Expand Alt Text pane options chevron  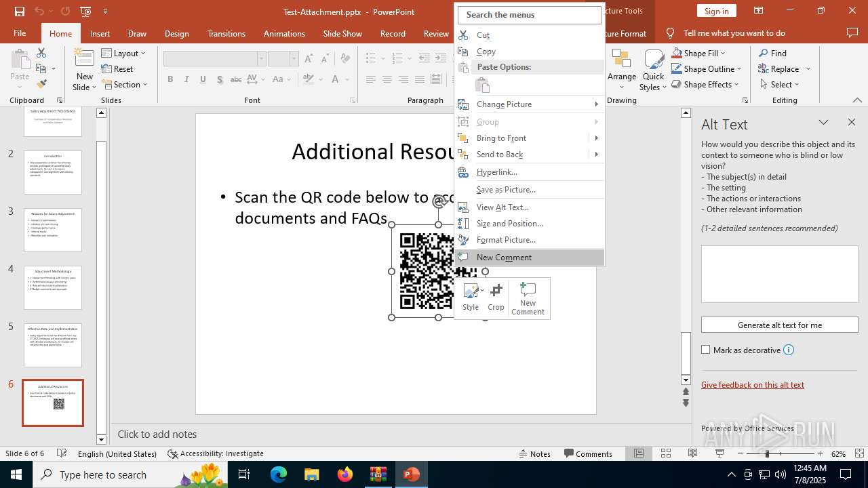coord(823,122)
